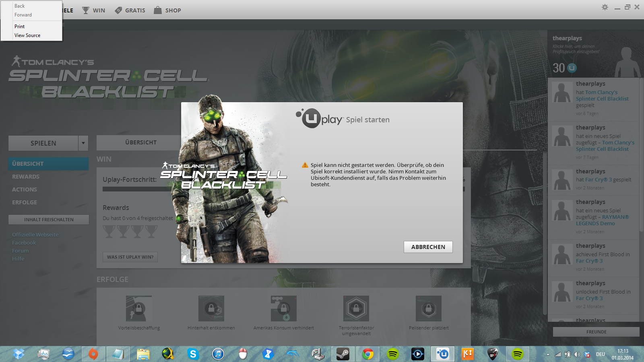
Task: Click the Uplay logo in the dialog
Action: tap(319, 118)
